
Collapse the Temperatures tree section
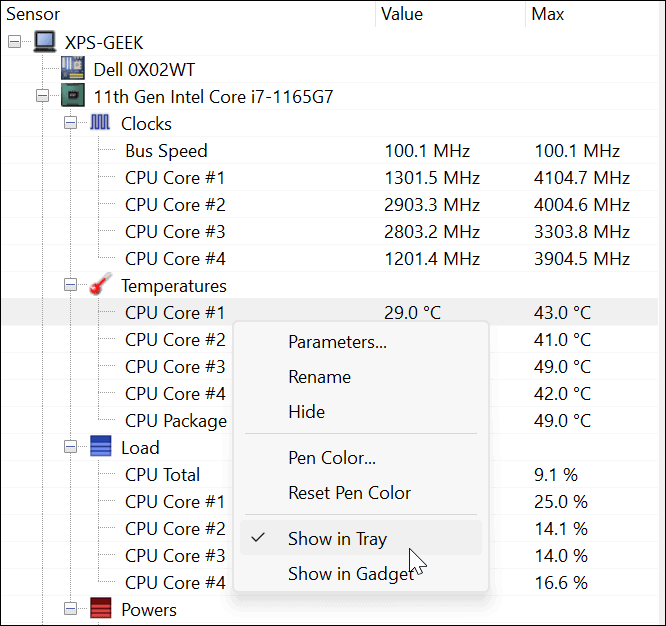71,286
